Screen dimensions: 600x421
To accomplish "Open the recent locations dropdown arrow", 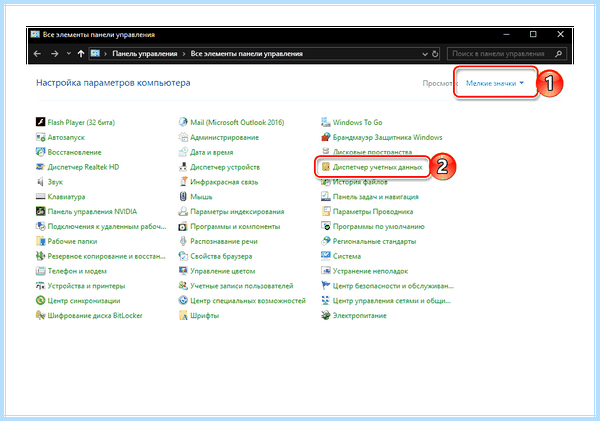I will 68,54.
